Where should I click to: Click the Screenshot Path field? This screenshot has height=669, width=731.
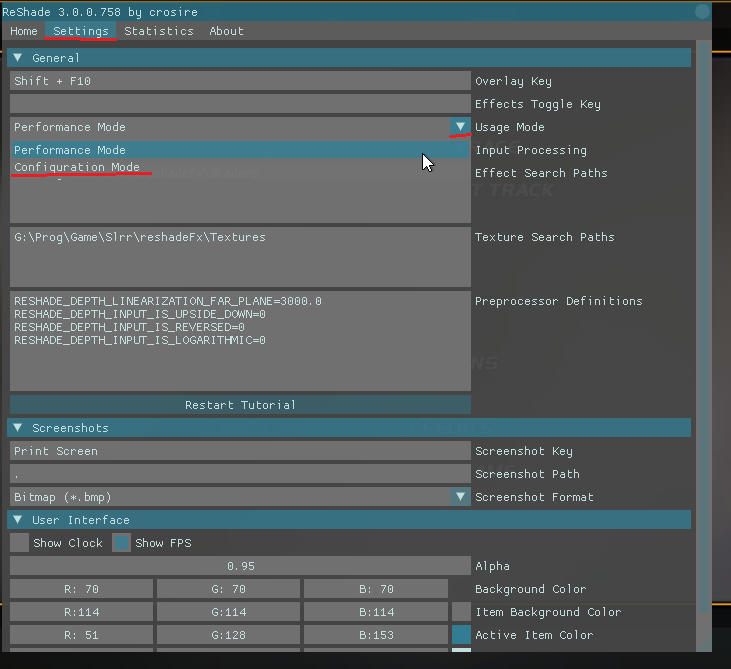(240, 474)
